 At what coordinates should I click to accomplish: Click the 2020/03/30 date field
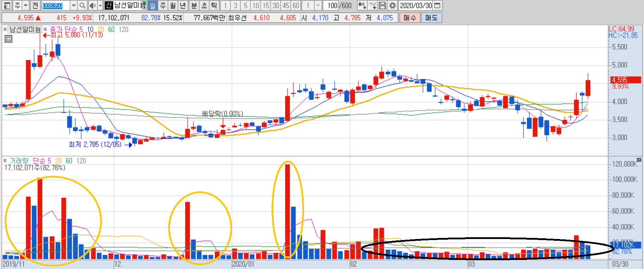coord(416,5)
